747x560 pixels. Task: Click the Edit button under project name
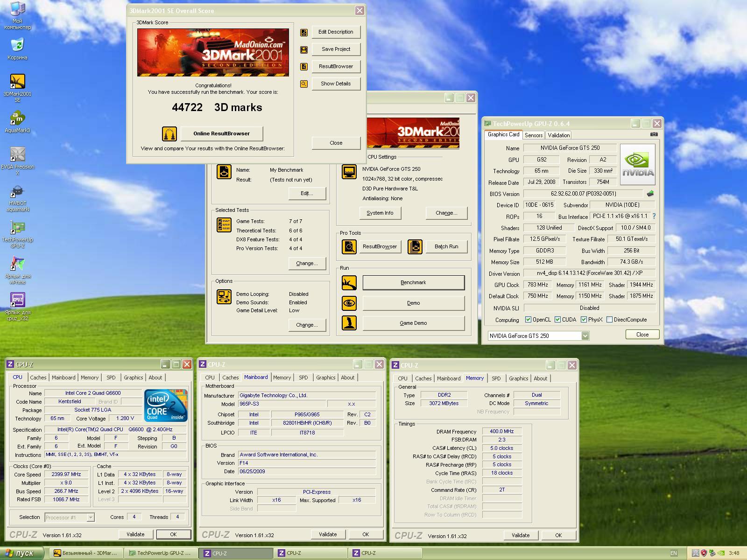[307, 193]
